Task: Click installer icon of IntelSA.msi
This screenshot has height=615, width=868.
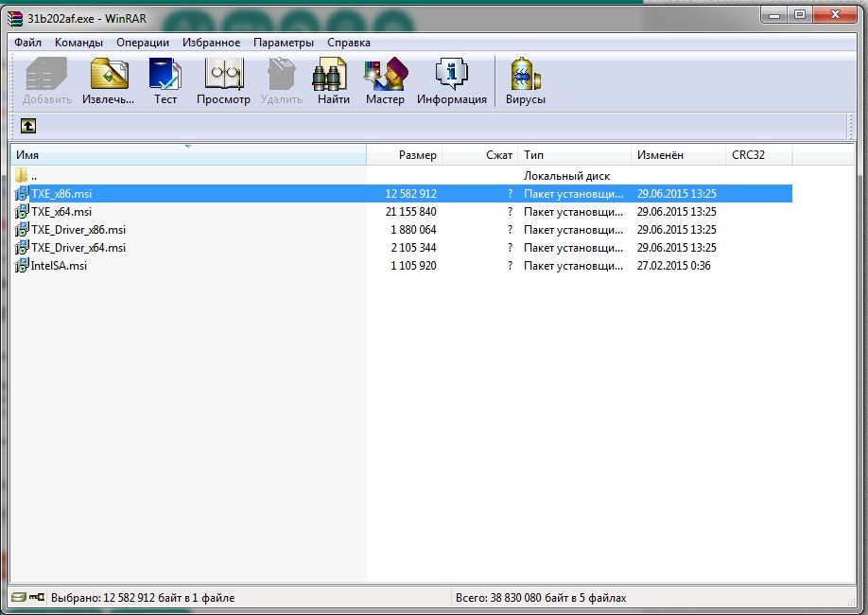Action: tap(22, 265)
